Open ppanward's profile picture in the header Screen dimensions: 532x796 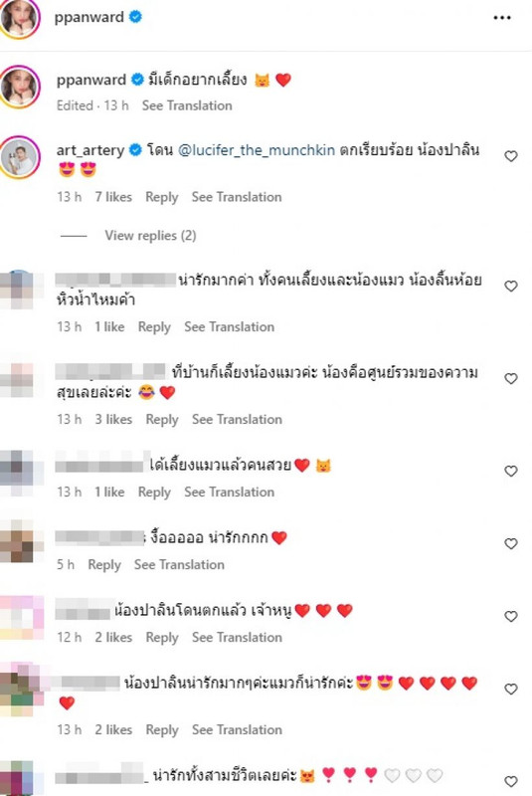click(x=19, y=18)
